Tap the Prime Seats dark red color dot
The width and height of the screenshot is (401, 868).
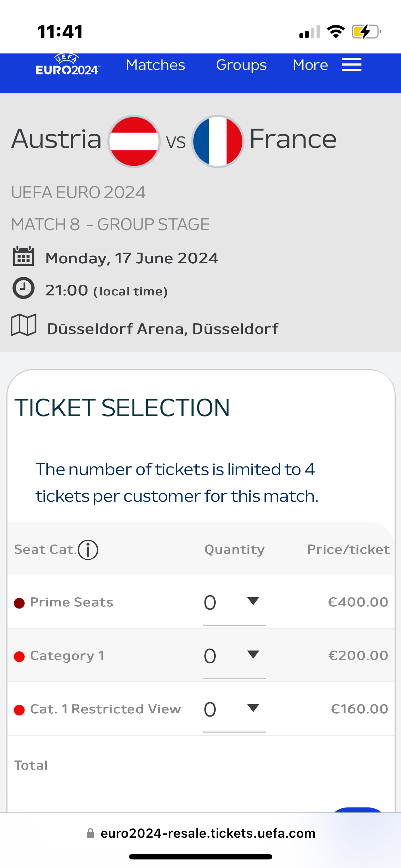point(19,603)
